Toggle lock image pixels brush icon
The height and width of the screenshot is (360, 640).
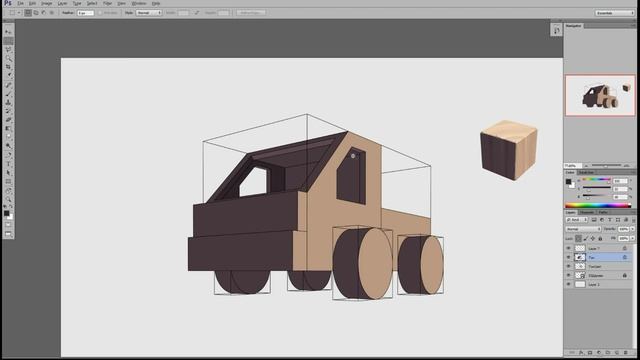coord(586,238)
